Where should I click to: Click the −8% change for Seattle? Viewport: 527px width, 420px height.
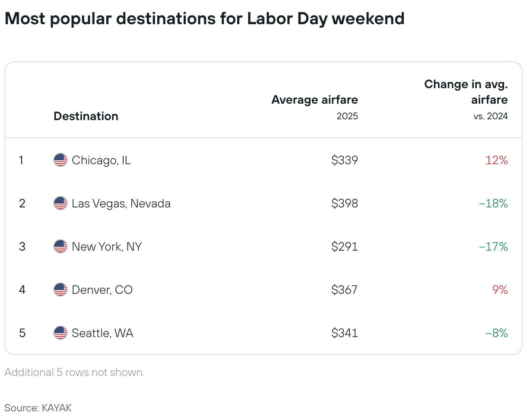[x=497, y=333]
